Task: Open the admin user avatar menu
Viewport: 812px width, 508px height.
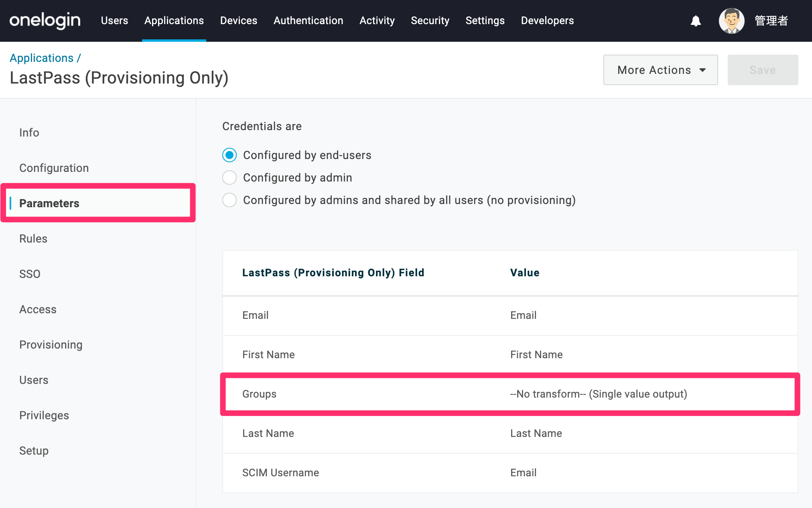Action: coord(731,21)
